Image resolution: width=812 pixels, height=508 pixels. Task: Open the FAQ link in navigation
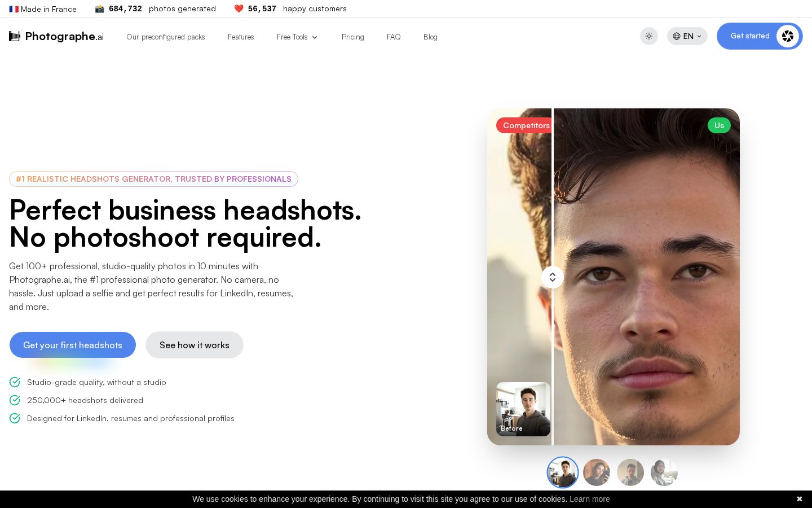point(394,37)
